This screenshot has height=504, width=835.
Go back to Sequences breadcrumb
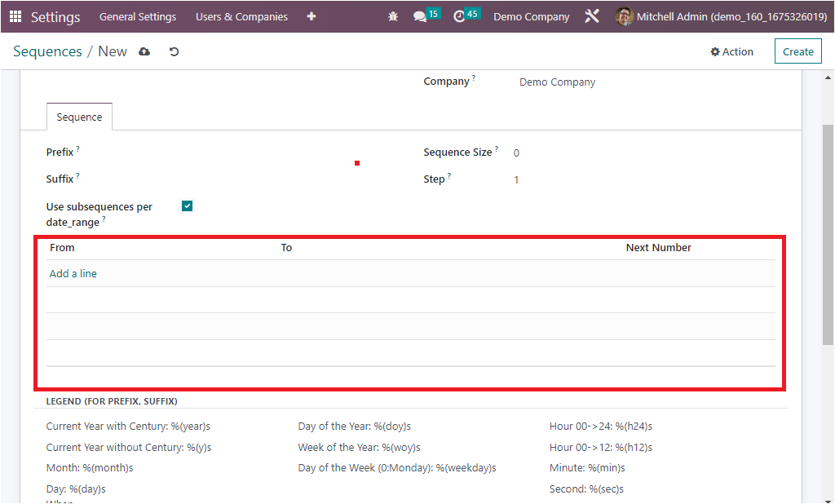[47, 51]
